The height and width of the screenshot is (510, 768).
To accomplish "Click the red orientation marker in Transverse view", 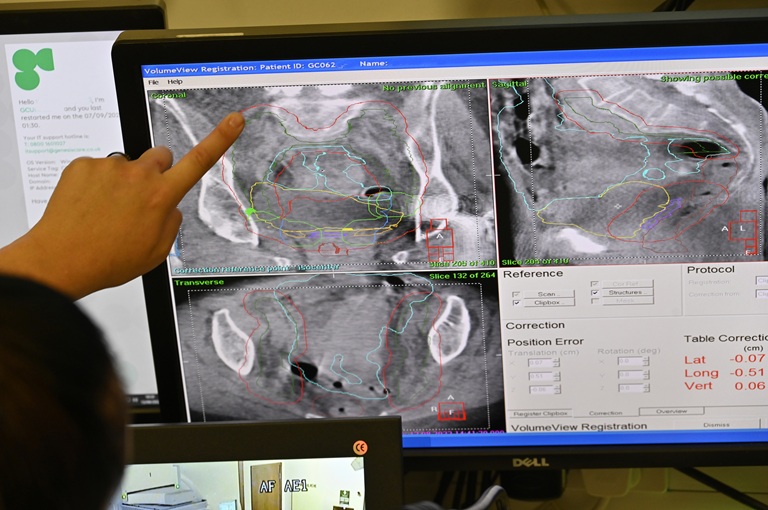I will (x=451, y=411).
